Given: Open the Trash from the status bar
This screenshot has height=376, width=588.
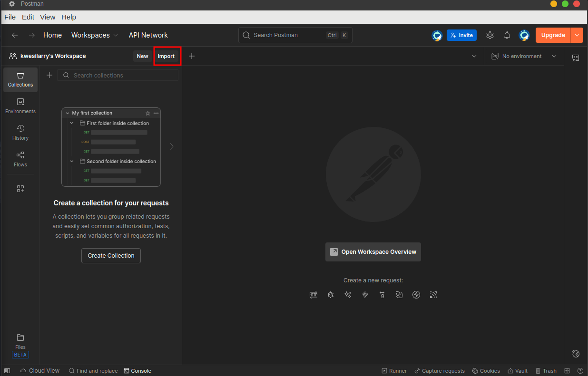Looking at the screenshot, I should click(x=546, y=370).
